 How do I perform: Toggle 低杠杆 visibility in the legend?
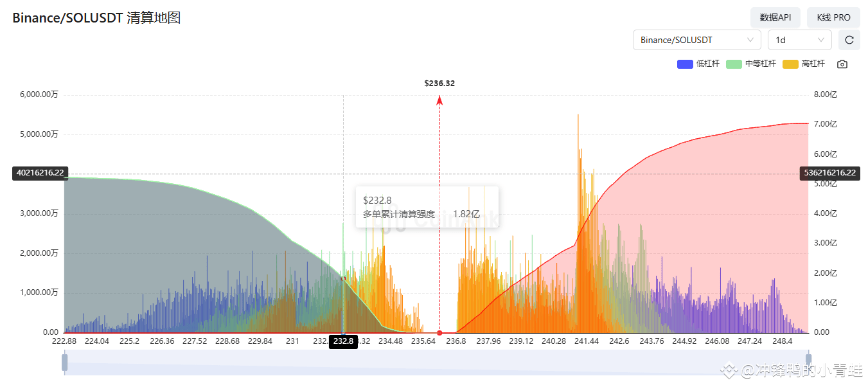(698, 64)
